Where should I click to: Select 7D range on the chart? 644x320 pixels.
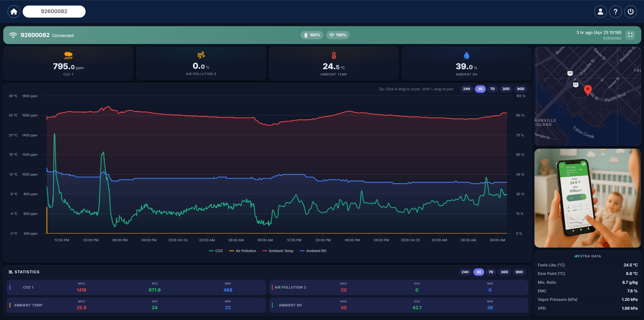point(492,89)
